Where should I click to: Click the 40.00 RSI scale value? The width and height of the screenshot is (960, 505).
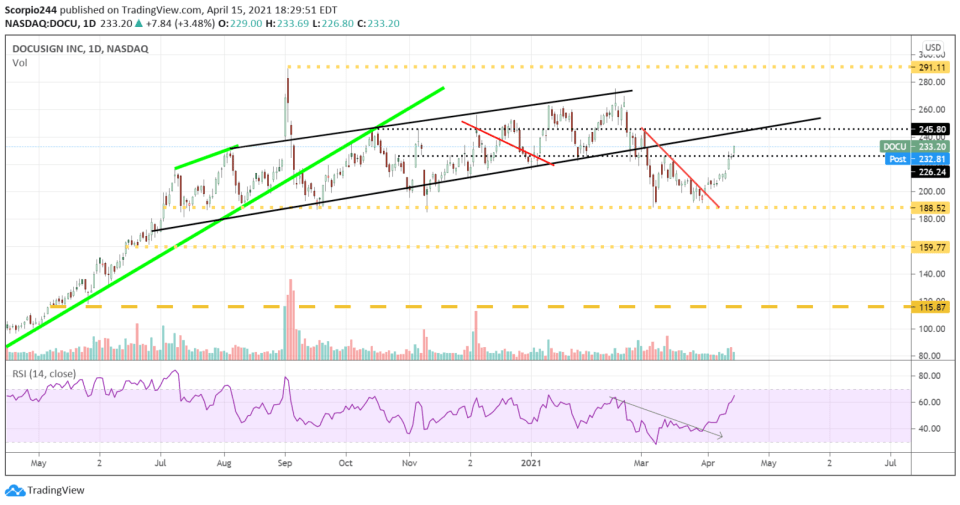[x=930, y=428]
